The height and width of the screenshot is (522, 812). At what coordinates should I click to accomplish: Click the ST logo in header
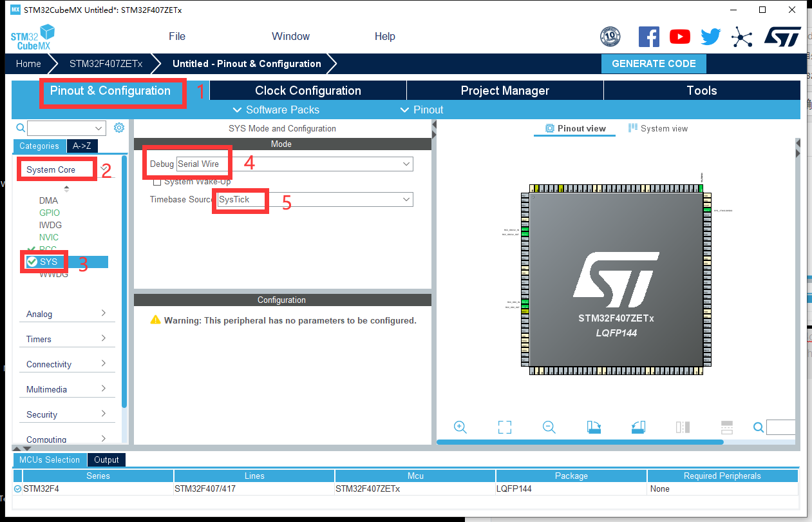[782, 36]
